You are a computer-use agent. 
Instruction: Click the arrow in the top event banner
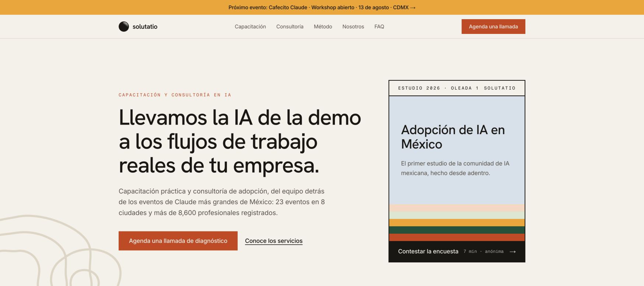point(413,7)
